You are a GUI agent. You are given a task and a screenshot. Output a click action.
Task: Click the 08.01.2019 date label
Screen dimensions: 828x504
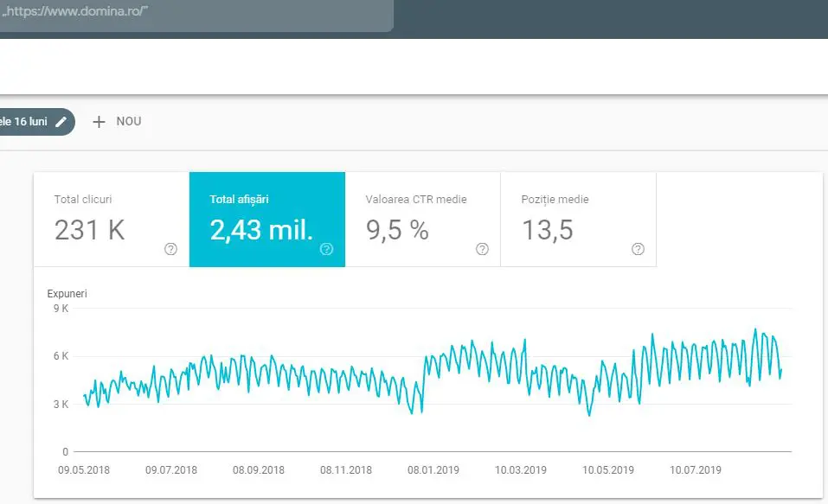click(x=433, y=470)
